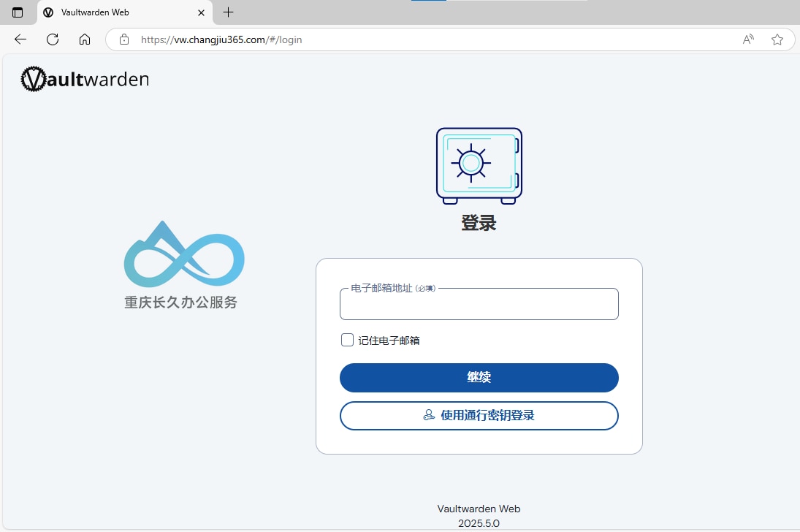This screenshot has width=800, height=532.
Task: Select the Vaultwarden Web browser tab
Action: tap(124, 12)
